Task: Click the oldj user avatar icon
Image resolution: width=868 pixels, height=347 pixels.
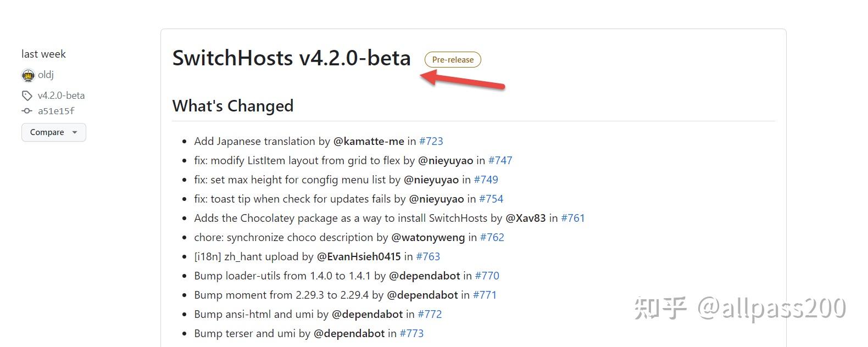Action: pos(28,75)
